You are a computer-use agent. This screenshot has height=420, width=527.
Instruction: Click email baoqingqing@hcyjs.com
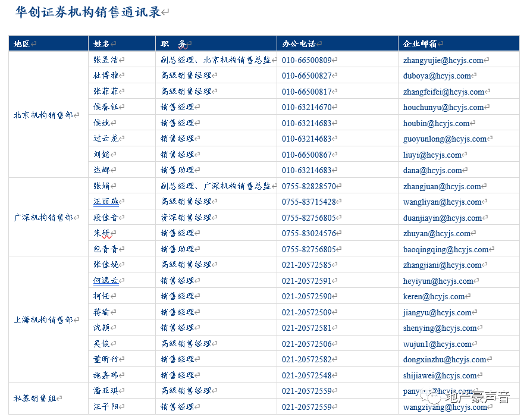click(446, 249)
